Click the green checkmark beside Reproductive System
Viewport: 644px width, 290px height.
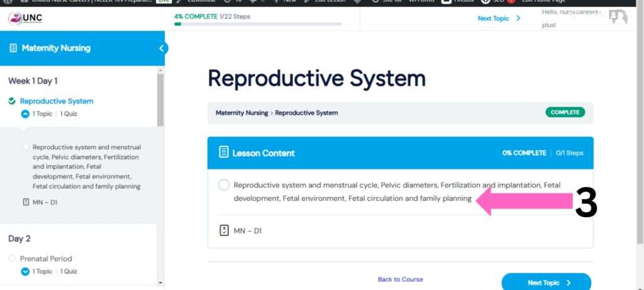point(12,101)
